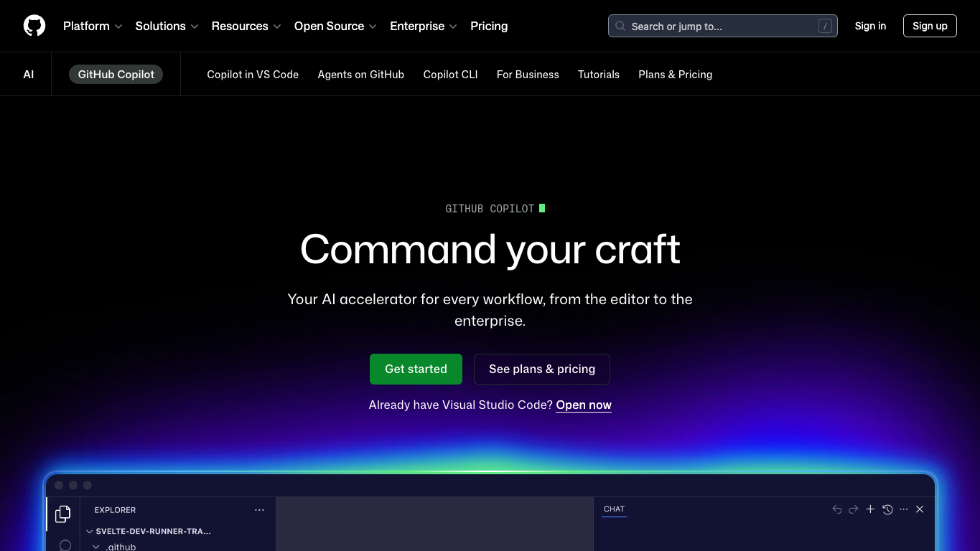Expand the Enterprise menu

pyautogui.click(x=424, y=26)
